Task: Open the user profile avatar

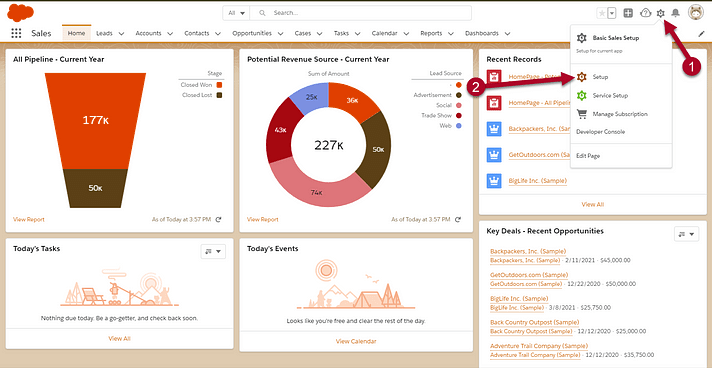Action: click(x=696, y=13)
